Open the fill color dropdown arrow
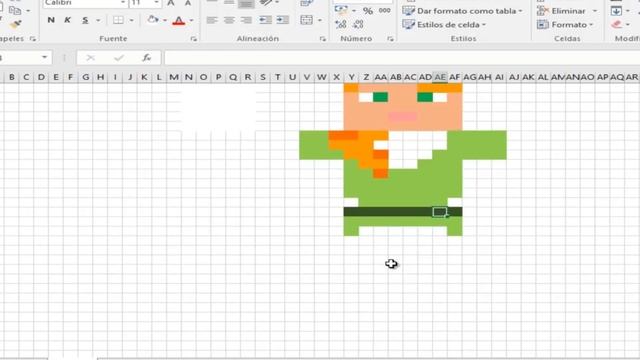The image size is (640, 360). [165, 20]
